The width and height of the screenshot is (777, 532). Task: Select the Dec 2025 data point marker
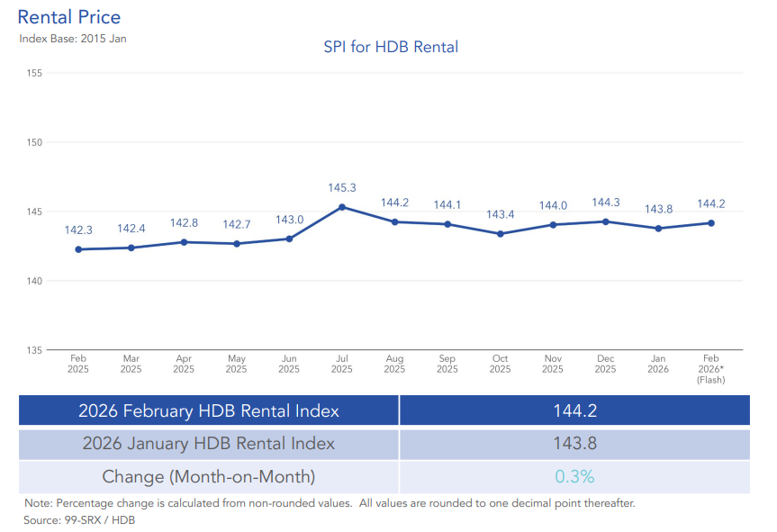pos(605,221)
